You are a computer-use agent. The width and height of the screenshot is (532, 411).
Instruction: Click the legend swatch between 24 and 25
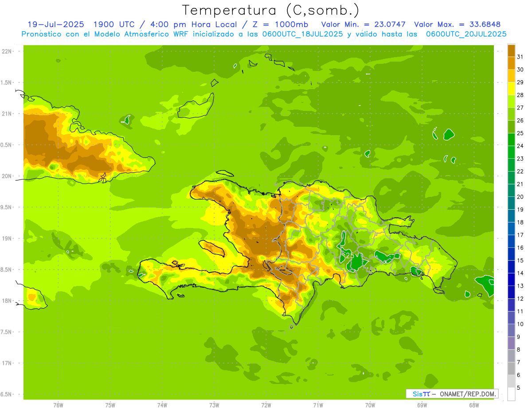[511, 139]
